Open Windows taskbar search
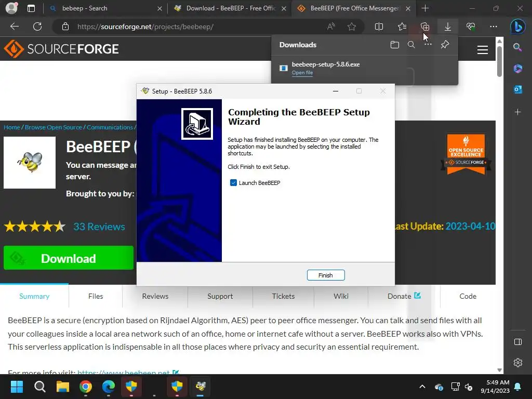Viewport: 532px width, 399px height. [39, 387]
